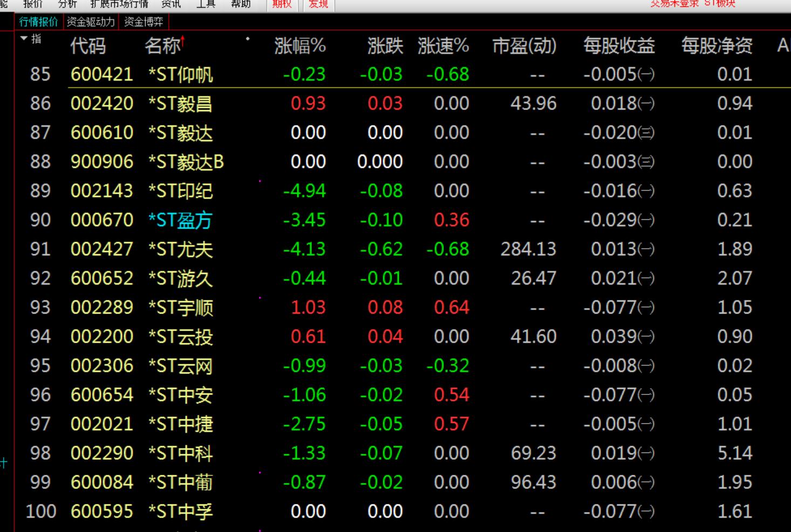
Task: Click row number 85 in the list
Action: [x=40, y=74]
